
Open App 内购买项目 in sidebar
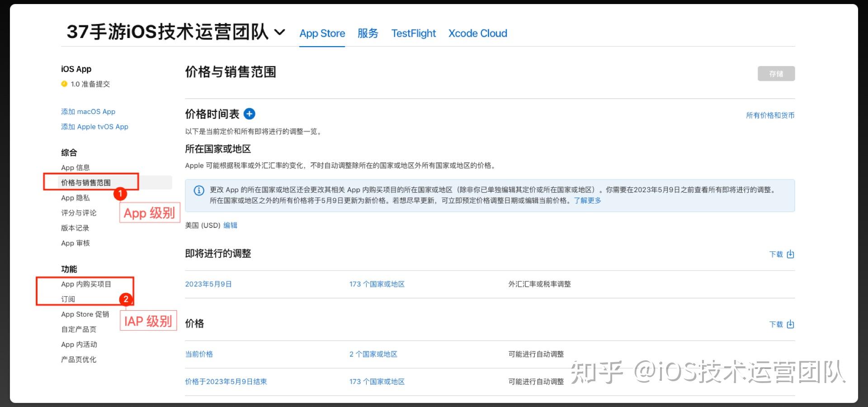[86, 284]
